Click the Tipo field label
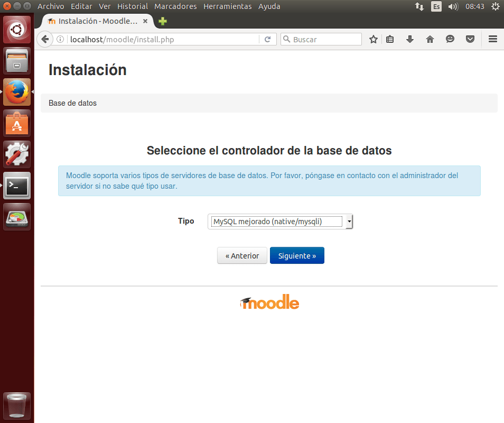The height and width of the screenshot is (423, 504). (x=186, y=221)
